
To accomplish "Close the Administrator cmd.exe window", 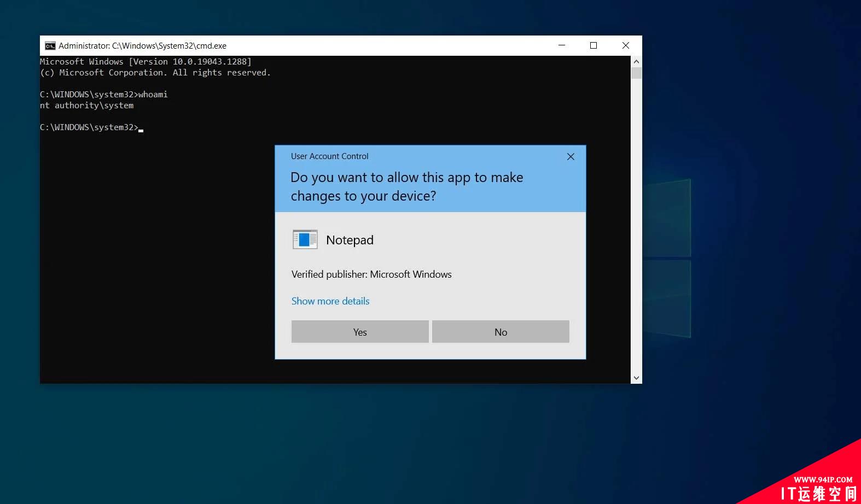I will point(626,45).
